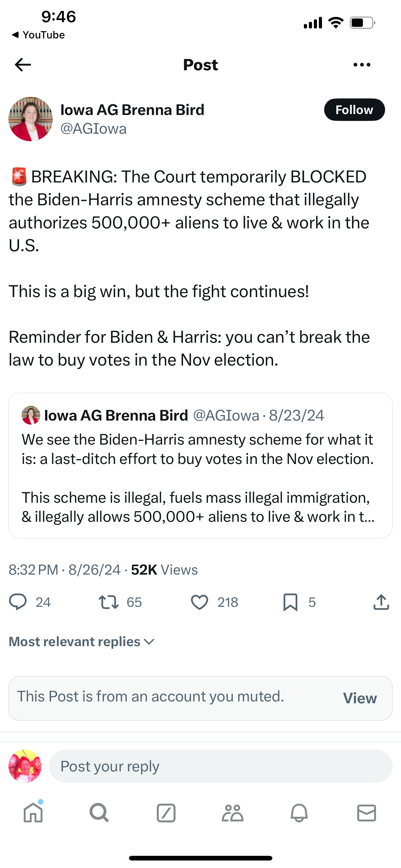Go to the Home tab

point(33,813)
